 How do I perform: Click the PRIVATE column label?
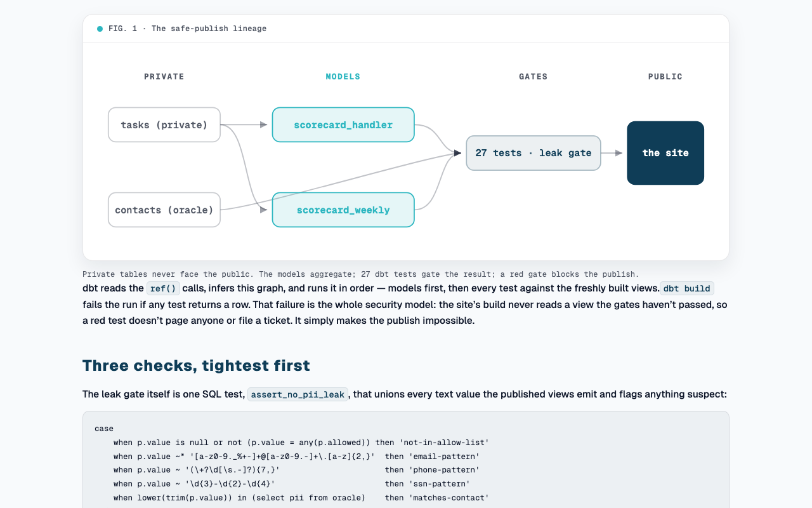tap(164, 77)
